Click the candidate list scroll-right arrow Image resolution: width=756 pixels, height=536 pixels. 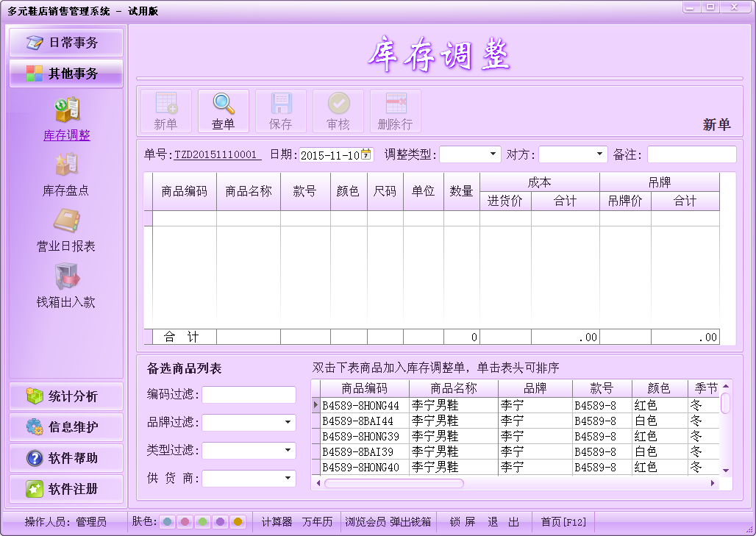pyautogui.click(x=713, y=483)
